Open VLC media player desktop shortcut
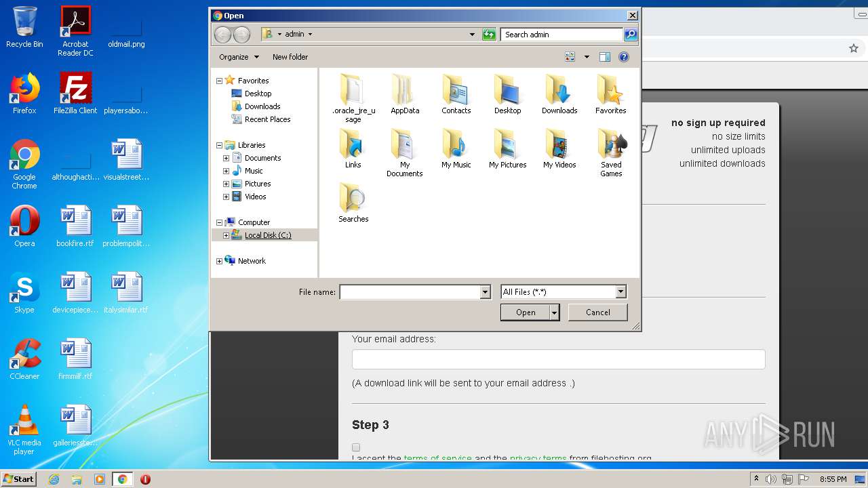The image size is (868, 488). (24, 430)
